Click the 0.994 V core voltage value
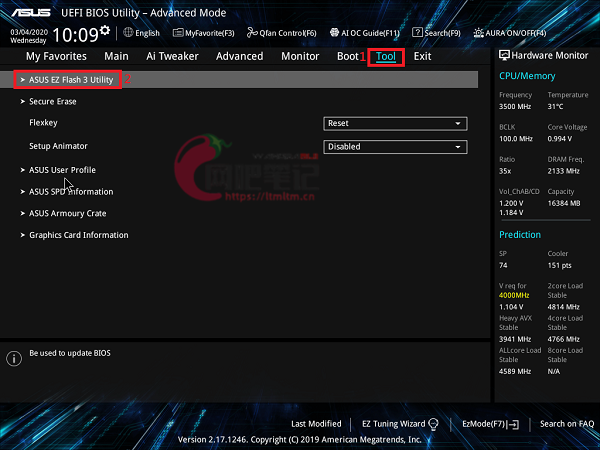Viewport: 600px width, 450px height. click(x=559, y=139)
